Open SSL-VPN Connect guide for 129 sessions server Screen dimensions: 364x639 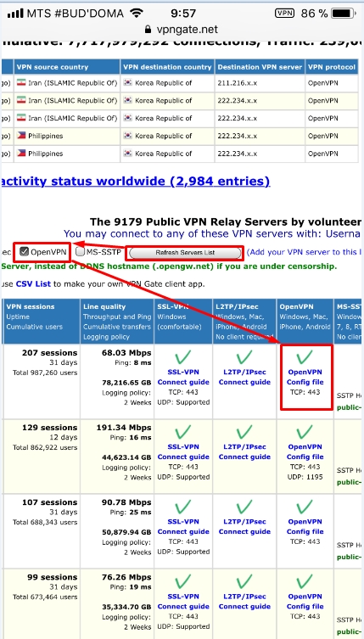[183, 452]
